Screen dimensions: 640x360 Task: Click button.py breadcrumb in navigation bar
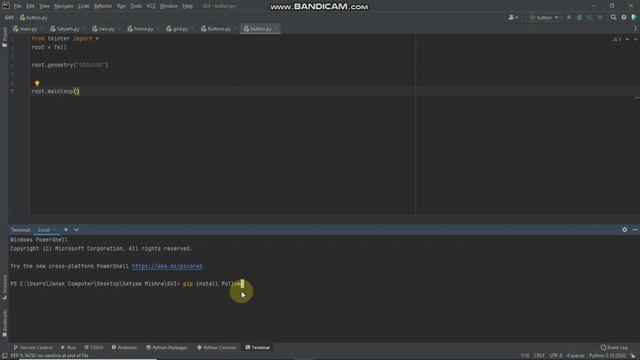pos(33,18)
